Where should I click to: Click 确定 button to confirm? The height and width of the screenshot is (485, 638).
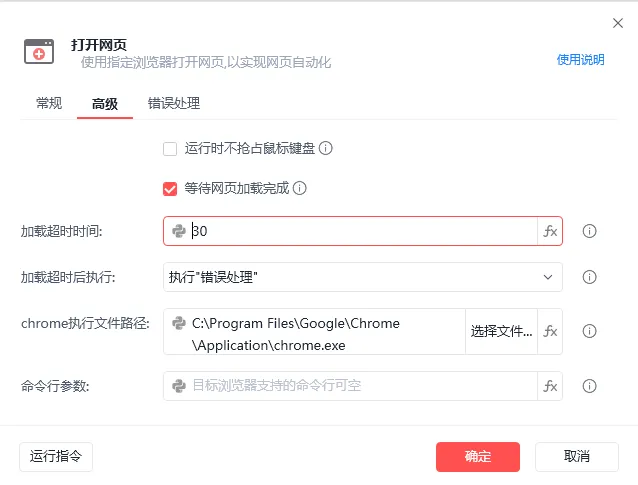[478, 457]
